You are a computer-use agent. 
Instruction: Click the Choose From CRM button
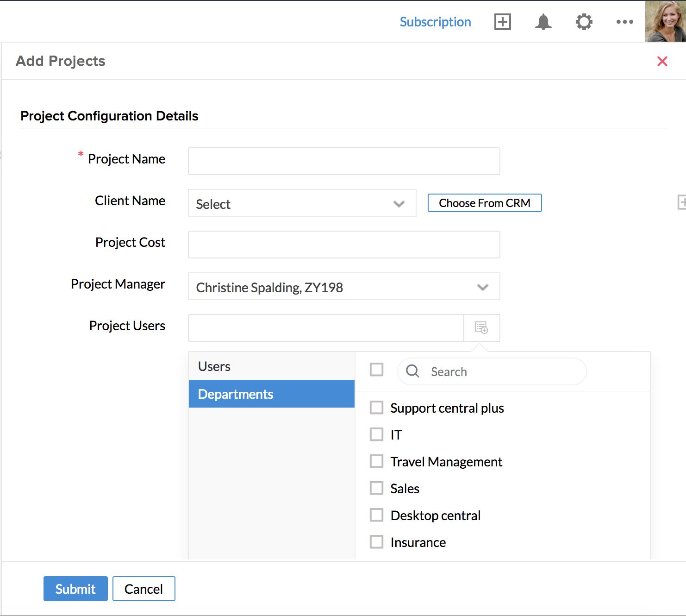[x=484, y=203]
